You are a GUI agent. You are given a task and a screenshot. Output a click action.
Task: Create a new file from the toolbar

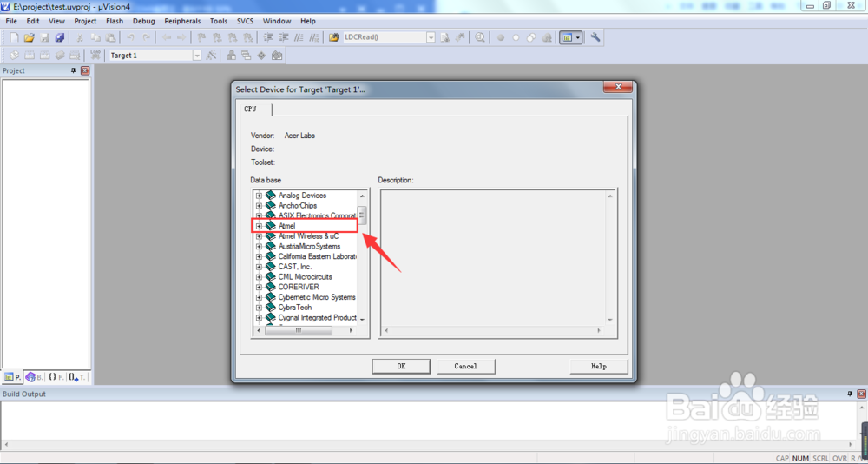[x=15, y=37]
